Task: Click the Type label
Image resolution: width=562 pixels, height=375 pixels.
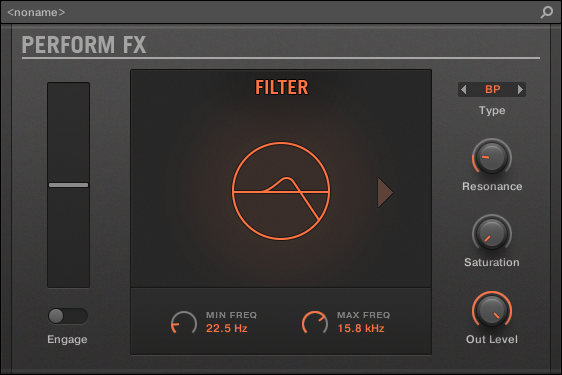Action: point(492,110)
